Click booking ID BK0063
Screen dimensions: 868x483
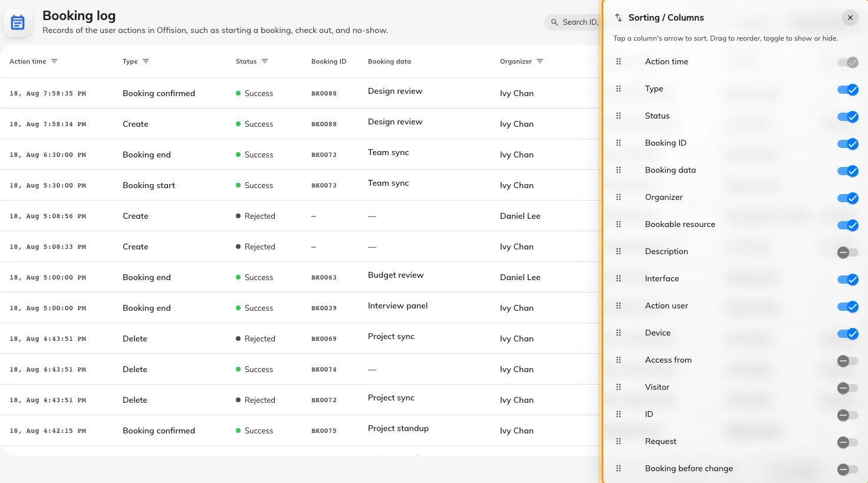[x=324, y=278]
